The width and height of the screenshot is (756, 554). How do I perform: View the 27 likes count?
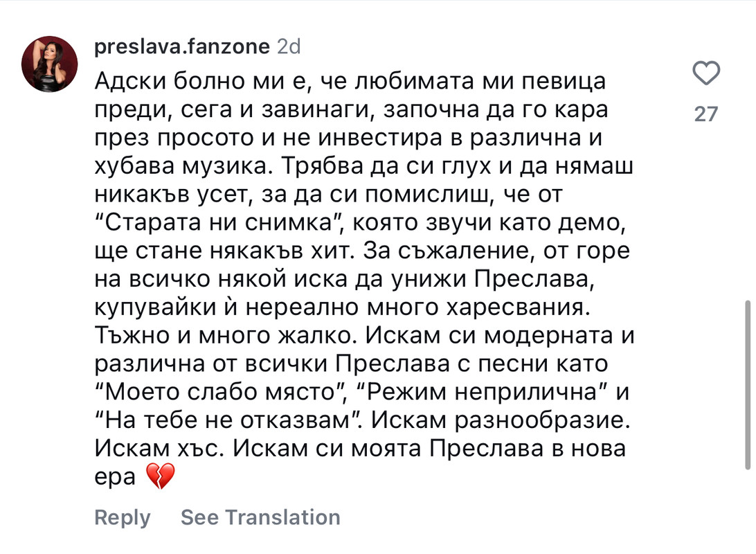(706, 114)
